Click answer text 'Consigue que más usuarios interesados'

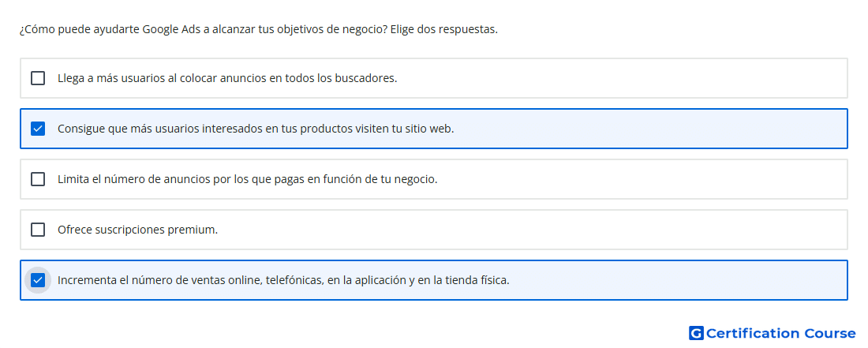157,129
